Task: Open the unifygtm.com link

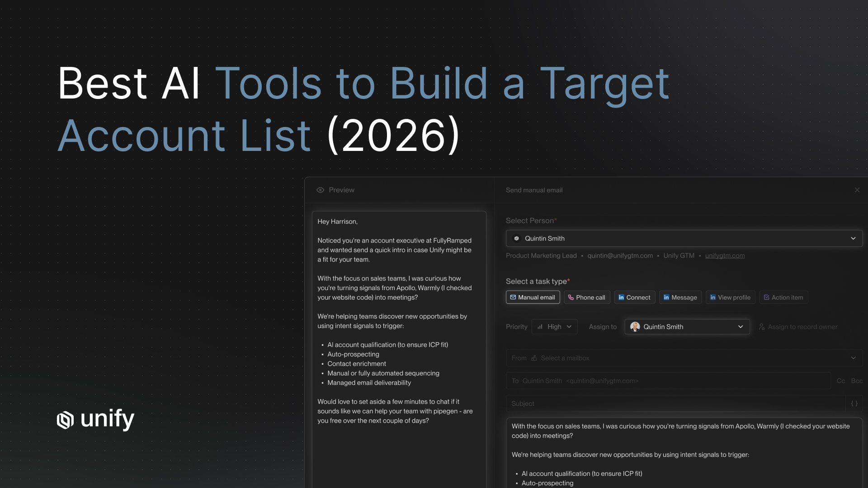Action: 725,256
